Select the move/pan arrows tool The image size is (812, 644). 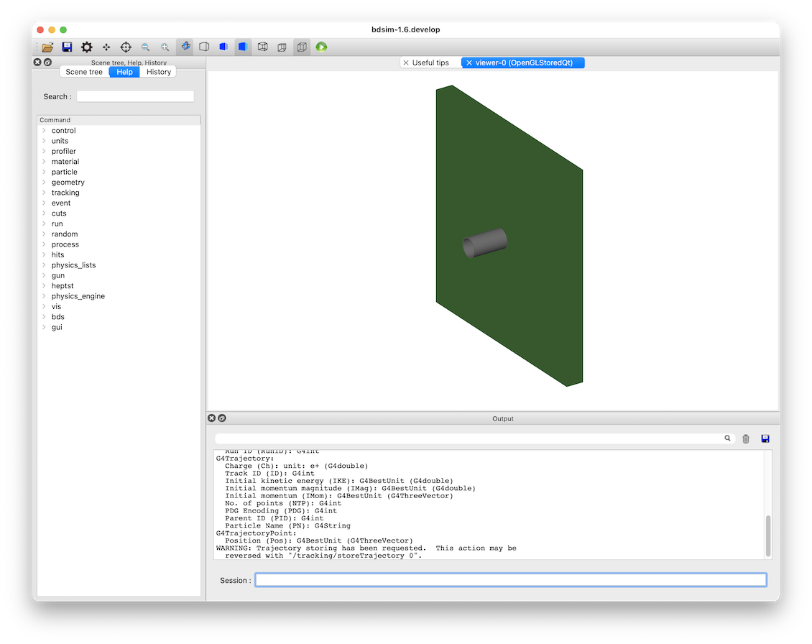106,47
